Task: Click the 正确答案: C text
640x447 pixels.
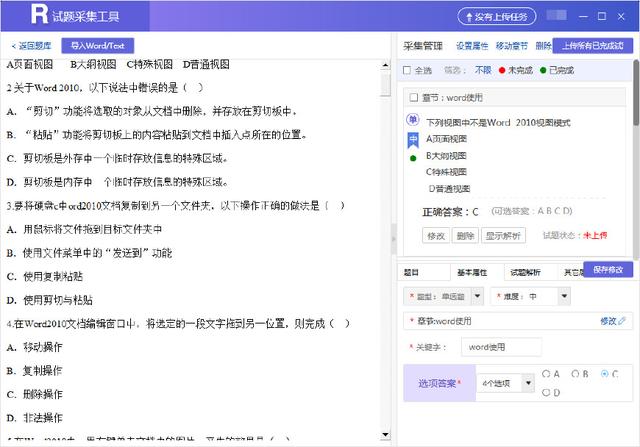Action: coord(450,212)
